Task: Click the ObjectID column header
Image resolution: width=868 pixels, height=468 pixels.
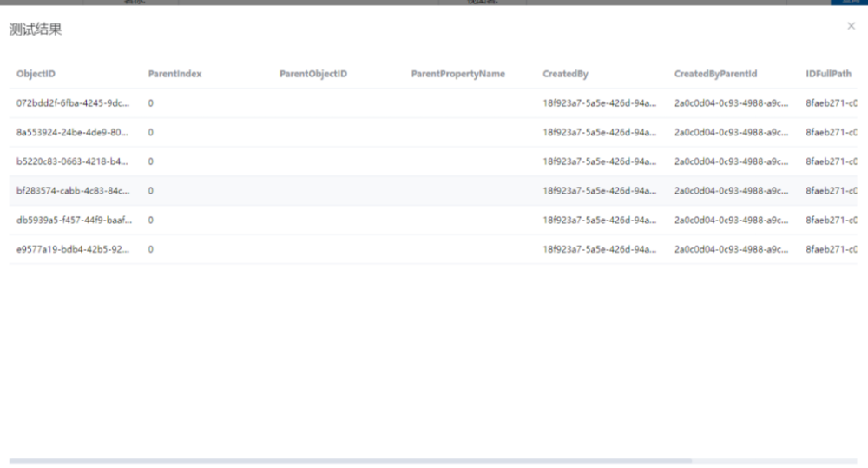Action: (x=36, y=74)
